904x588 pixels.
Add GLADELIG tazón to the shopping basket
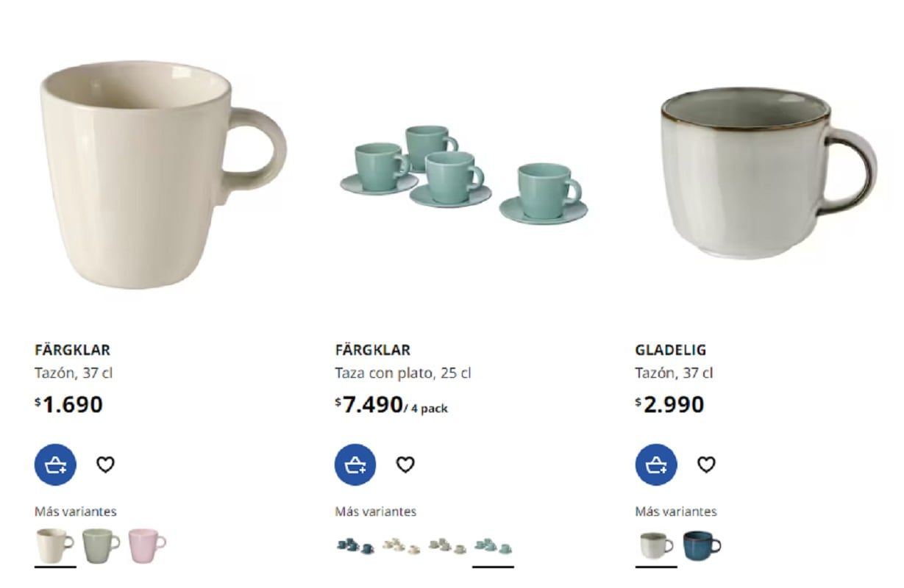655,465
